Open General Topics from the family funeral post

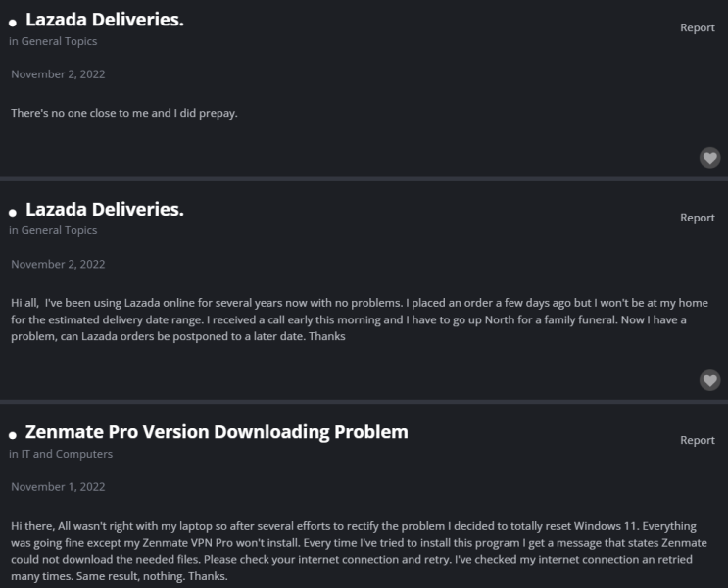click(x=59, y=230)
